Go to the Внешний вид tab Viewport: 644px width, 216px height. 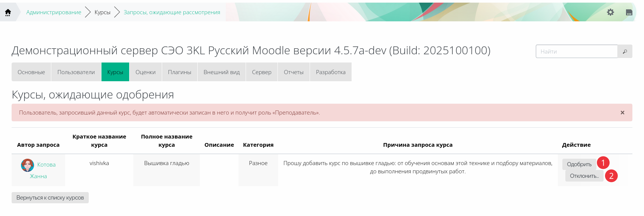pos(221,72)
